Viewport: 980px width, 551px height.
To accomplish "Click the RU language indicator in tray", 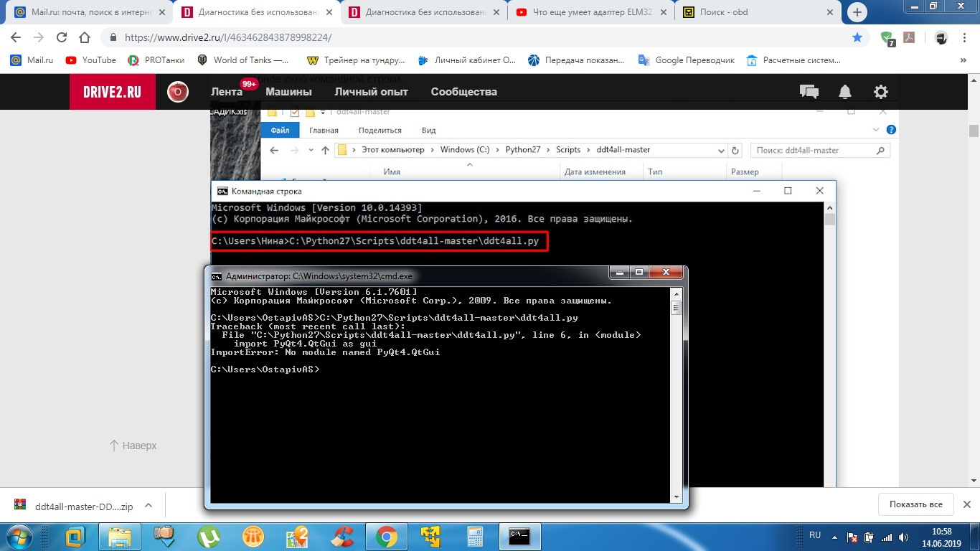I will (x=815, y=536).
